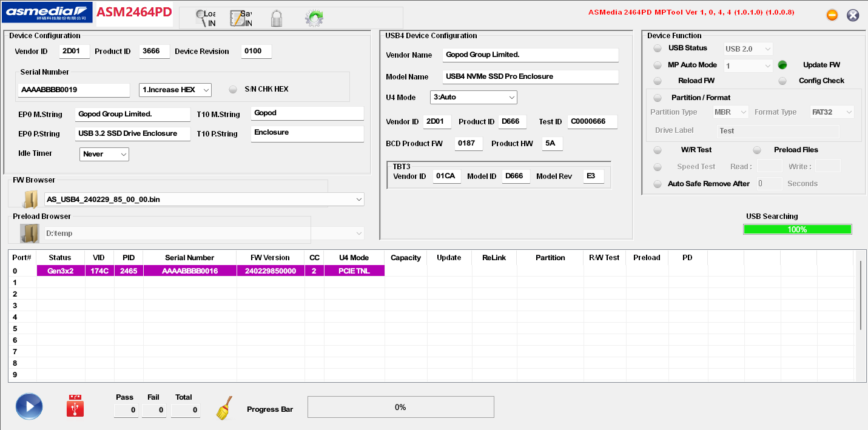Click the EP0 P.String field

[x=133, y=133]
